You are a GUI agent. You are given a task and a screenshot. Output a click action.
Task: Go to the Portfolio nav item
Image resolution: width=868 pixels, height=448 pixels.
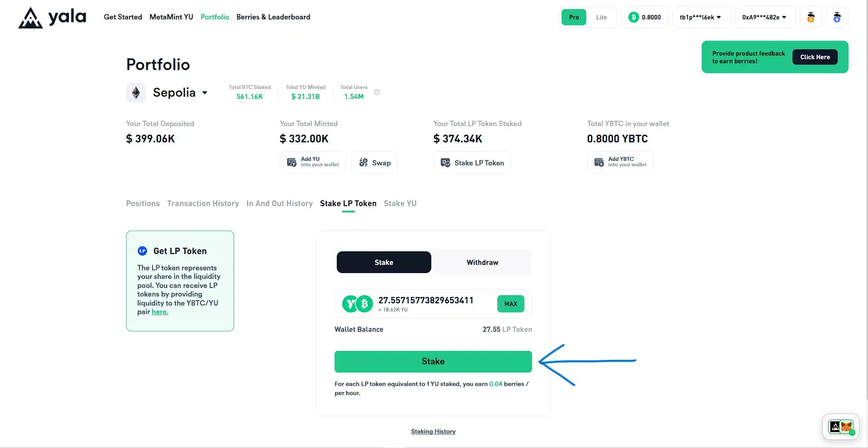215,17
